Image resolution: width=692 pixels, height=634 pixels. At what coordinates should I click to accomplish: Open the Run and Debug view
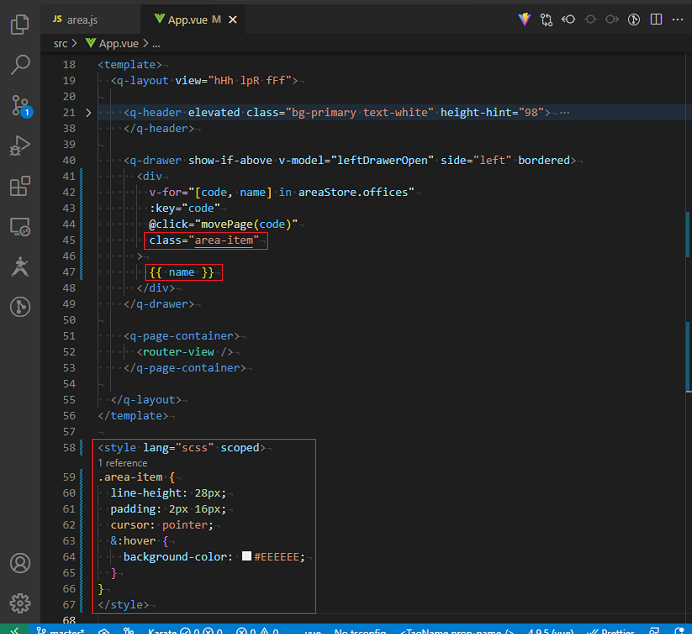point(20,146)
